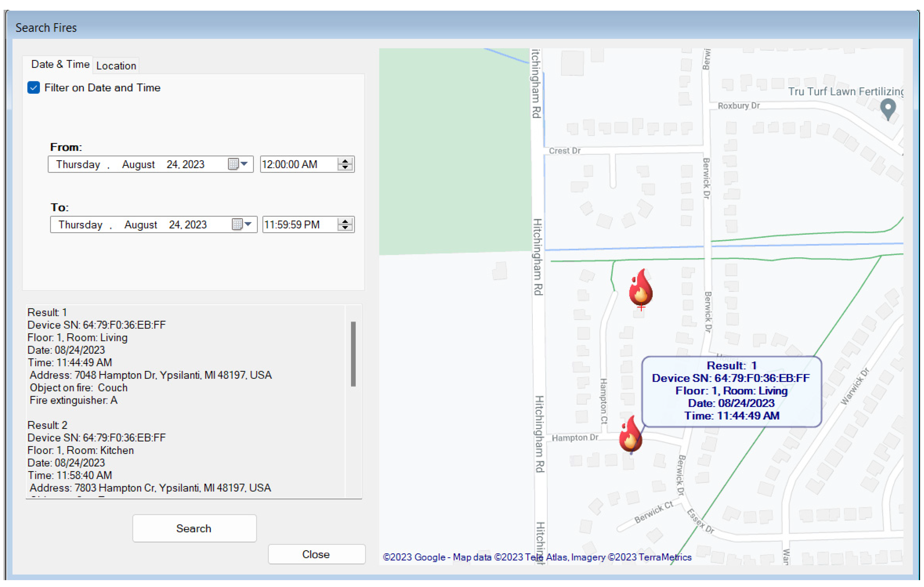Increase From time with up spinner arrow
Viewport: 924px width, 587px height.
pos(345,161)
